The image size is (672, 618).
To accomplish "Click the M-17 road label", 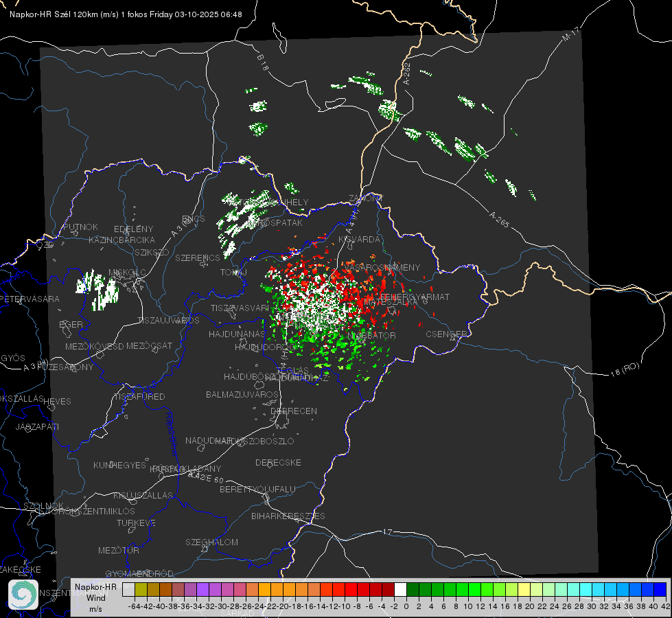I will (570, 34).
